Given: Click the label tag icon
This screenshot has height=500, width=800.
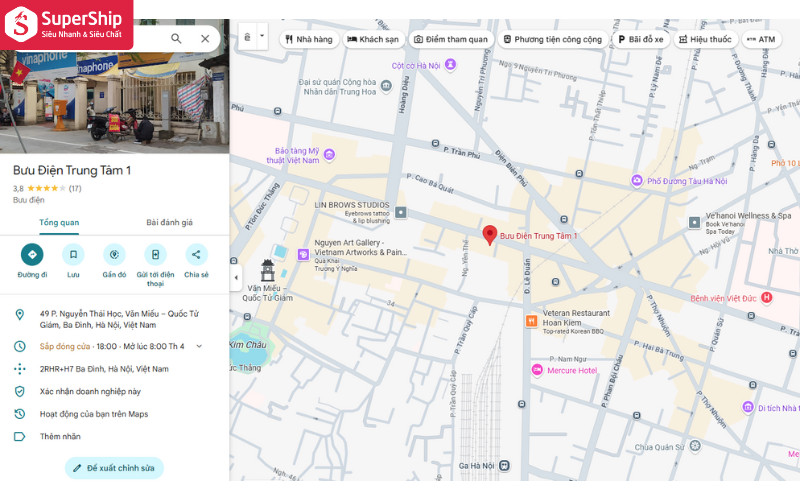Looking at the screenshot, I should pyautogui.click(x=19, y=436).
